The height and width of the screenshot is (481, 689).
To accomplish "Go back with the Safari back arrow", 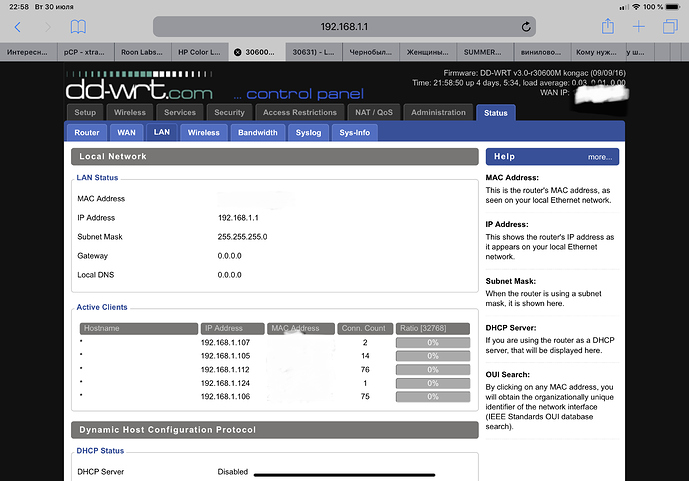I will pyautogui.click(x=17, y=26).
